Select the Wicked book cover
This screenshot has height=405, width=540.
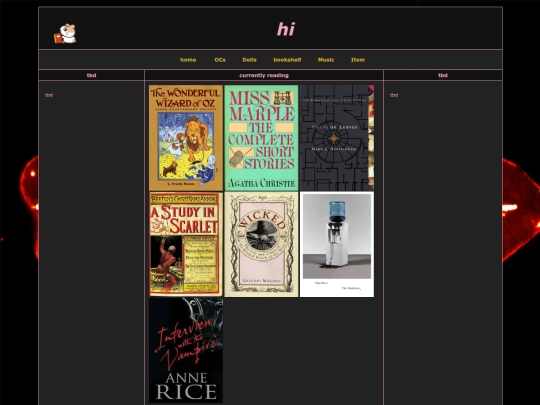coord(261,245)
